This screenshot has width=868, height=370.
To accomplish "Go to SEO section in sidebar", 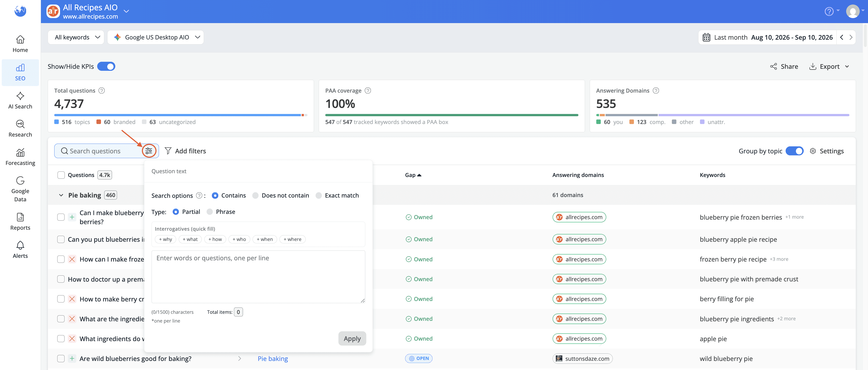I will 20,72.
